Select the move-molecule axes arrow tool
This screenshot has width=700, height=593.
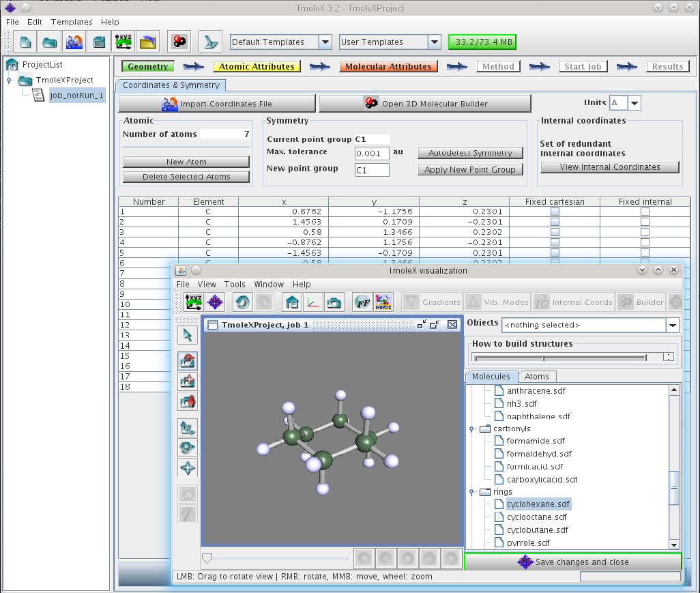coord(188,427)
